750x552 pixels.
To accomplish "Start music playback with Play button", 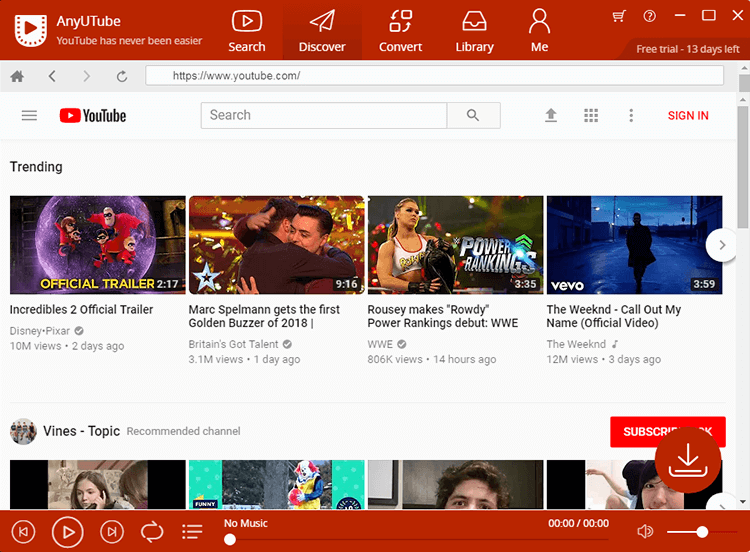I will (x=67, y=531).
